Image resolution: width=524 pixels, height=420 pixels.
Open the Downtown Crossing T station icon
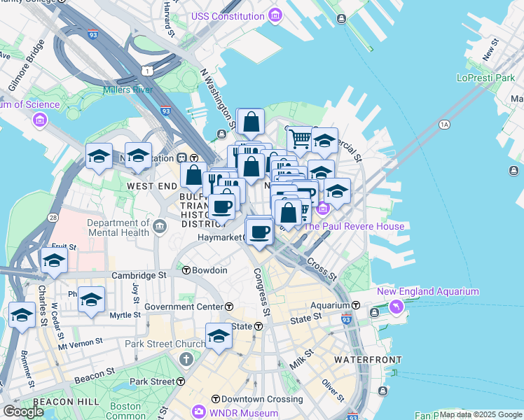coord(216,399)
